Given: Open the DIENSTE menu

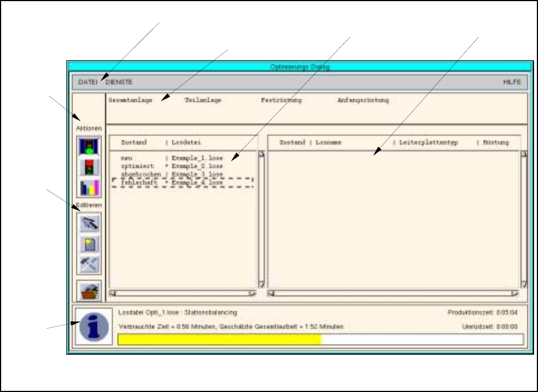Looking at the screenshot, I should pos(119,82).
